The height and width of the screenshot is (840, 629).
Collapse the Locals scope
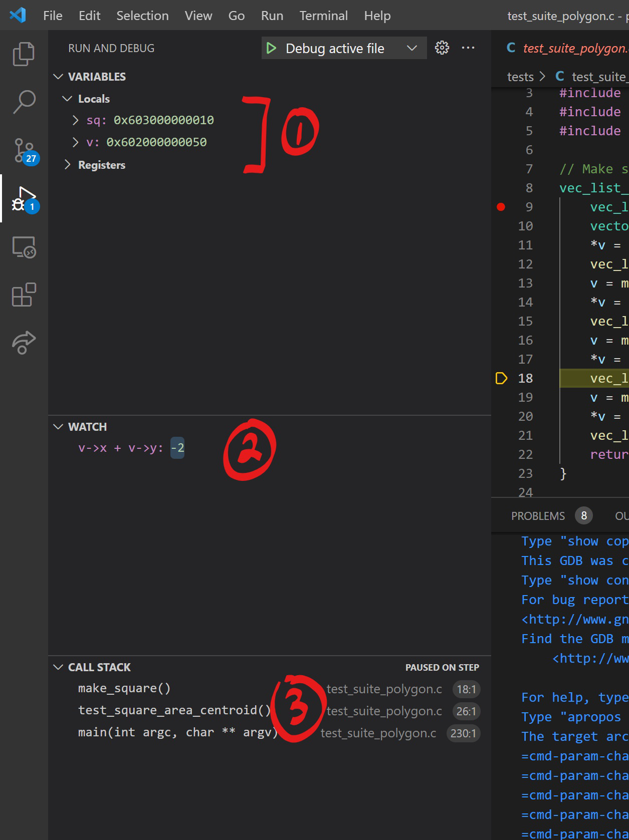67,99
